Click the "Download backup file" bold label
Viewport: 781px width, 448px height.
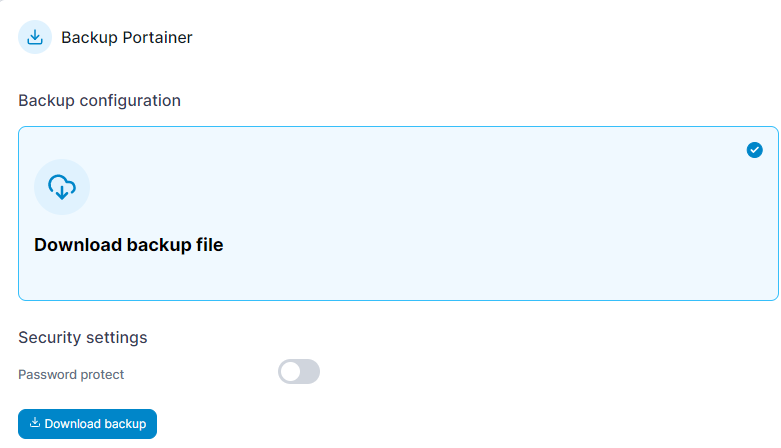[129, 245]
